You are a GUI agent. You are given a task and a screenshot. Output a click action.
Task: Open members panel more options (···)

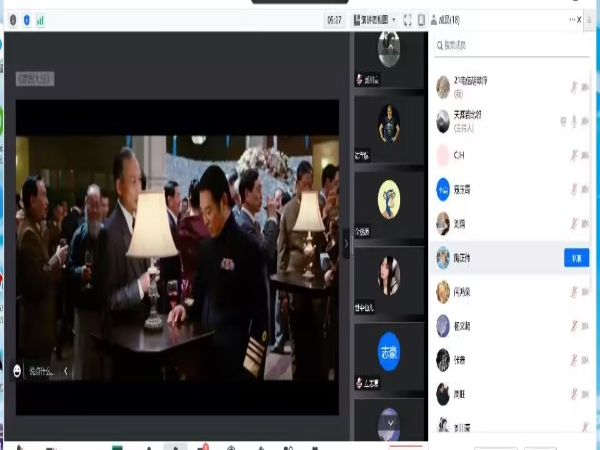(x=572, y=20)
